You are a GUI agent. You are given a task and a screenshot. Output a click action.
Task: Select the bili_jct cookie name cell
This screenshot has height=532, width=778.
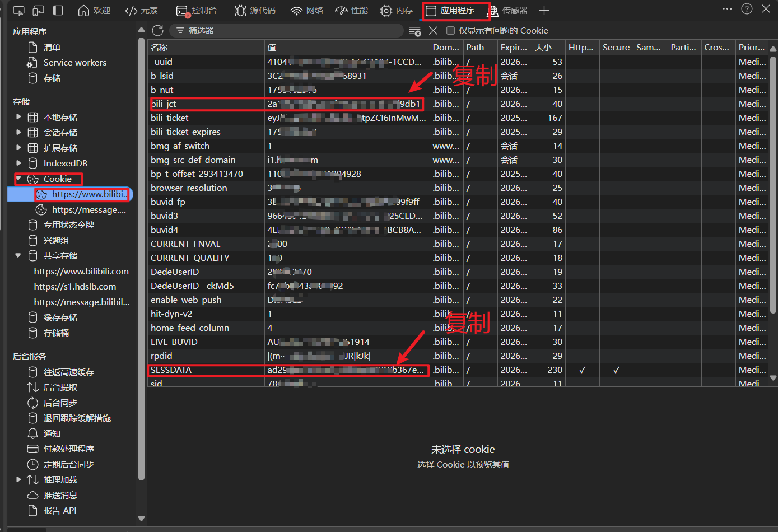(206, 104)
